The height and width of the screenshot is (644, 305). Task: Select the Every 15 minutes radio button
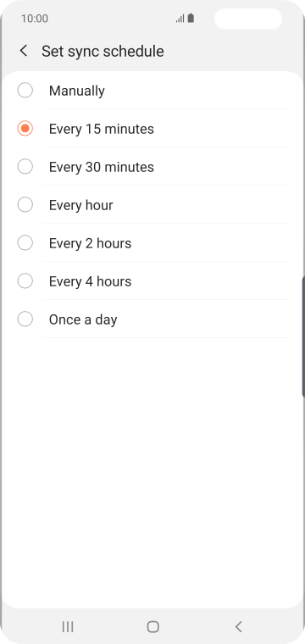click(x=25, y=129)
